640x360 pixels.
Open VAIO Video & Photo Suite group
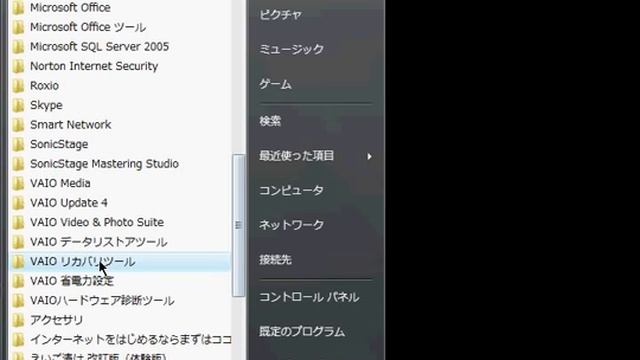pyautogui.click(x=97, y=222)
